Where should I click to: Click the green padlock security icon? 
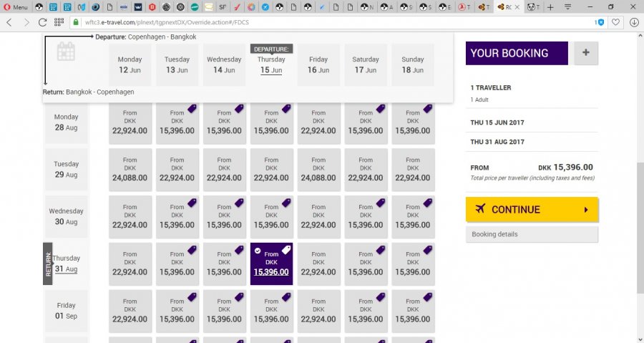76,23
